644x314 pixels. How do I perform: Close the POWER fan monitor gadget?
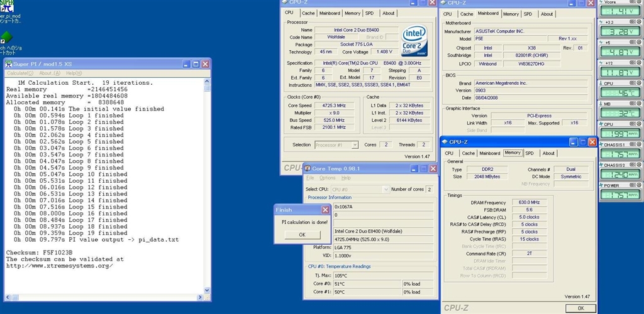(x=638, y=186)
